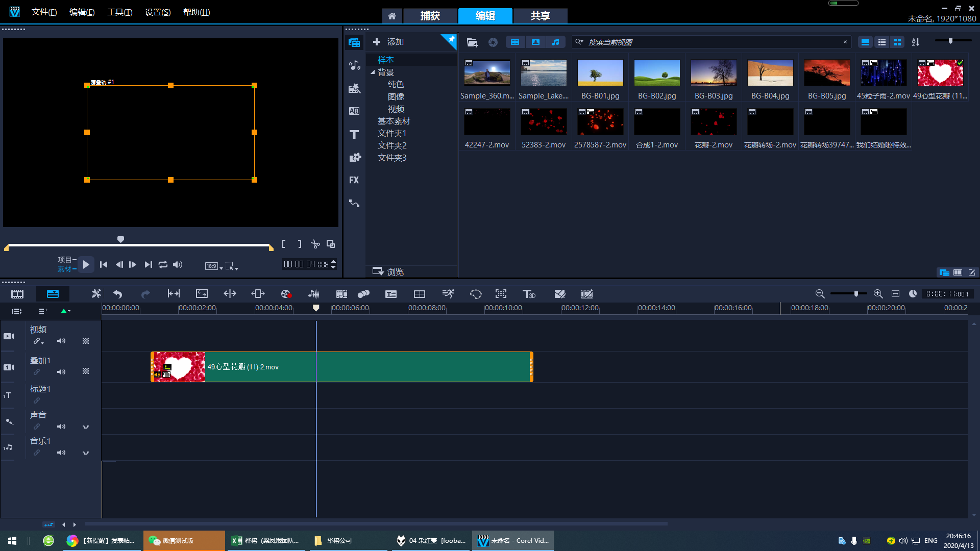Toggle repeat playback loop button
The image size is (980, 551).
[163, 265]
